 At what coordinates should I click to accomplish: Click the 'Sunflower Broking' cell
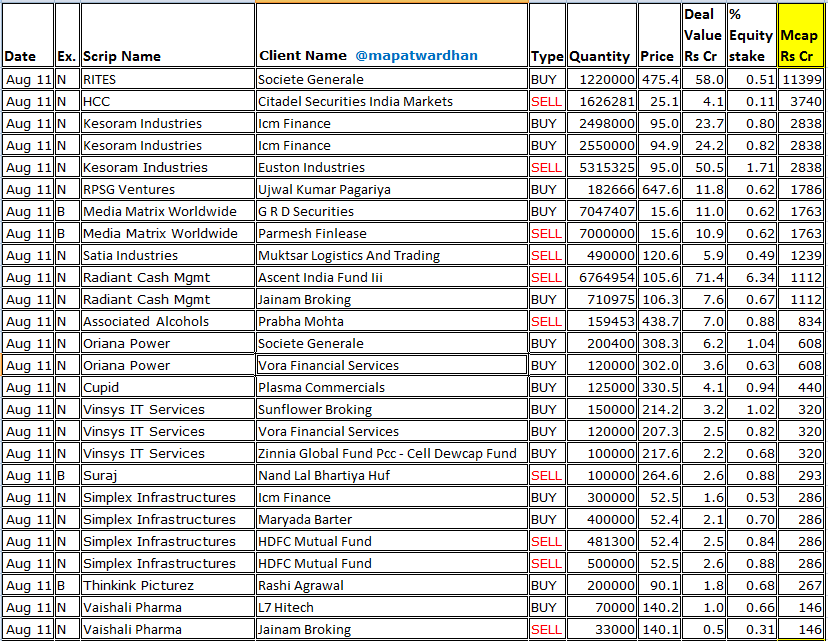click(392, 410)
